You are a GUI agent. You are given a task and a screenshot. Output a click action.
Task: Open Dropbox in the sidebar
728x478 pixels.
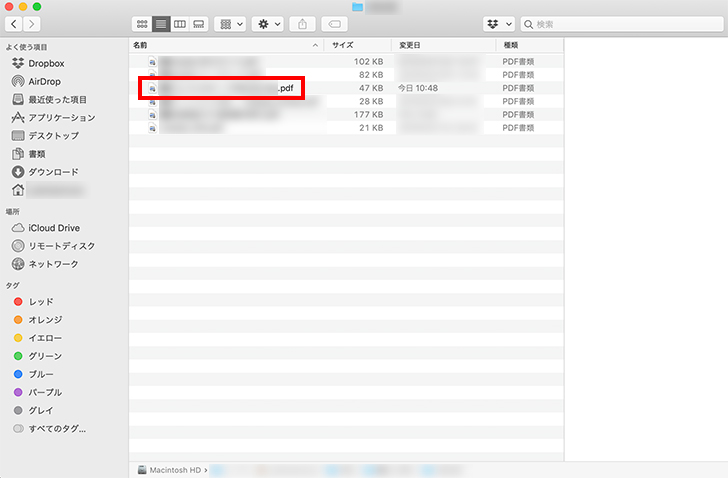[38, 63]
